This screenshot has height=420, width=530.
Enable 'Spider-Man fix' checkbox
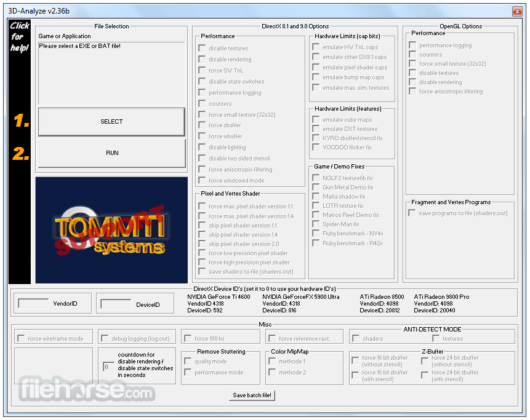coord(316,224)
